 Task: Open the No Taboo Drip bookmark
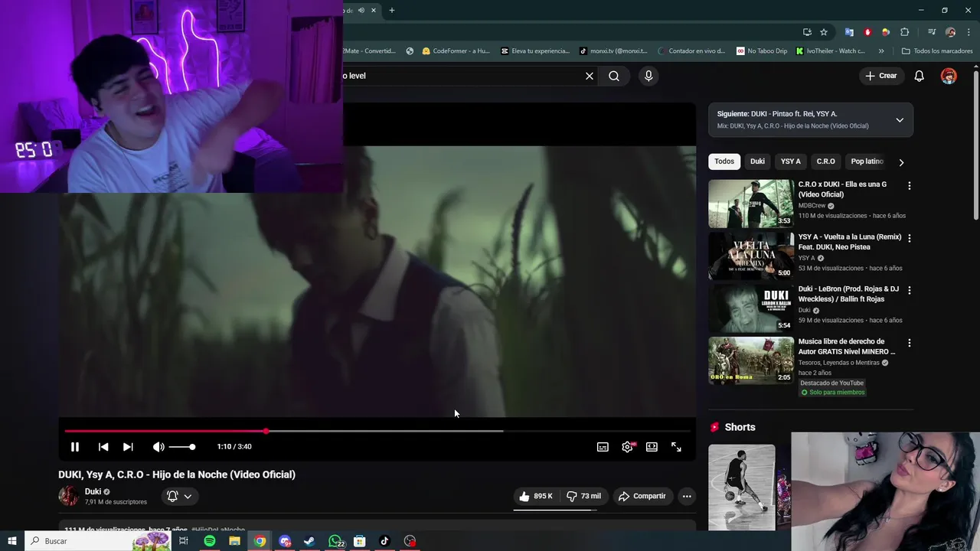[x=762, y=51]
